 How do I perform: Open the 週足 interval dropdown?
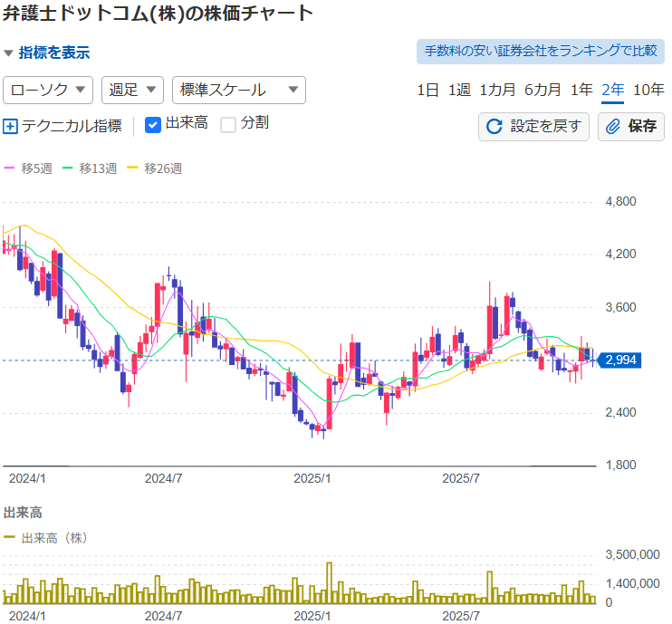tap(132, 90)
